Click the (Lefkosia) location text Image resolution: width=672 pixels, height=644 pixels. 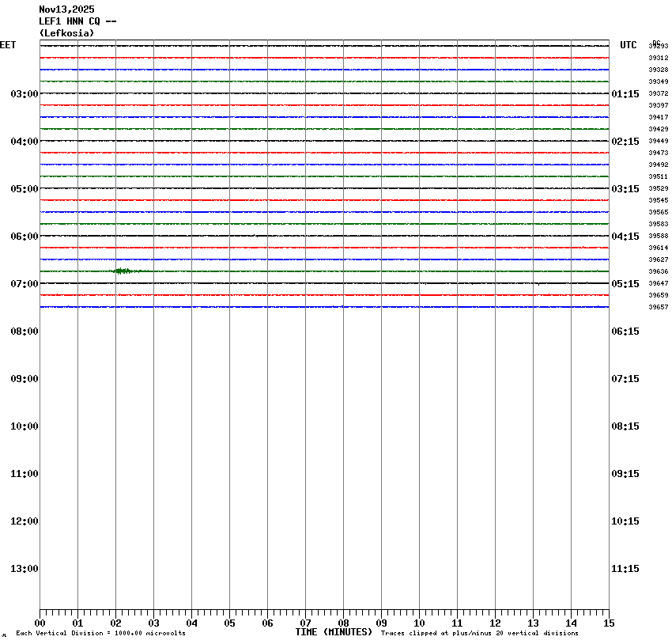[66, 33]
